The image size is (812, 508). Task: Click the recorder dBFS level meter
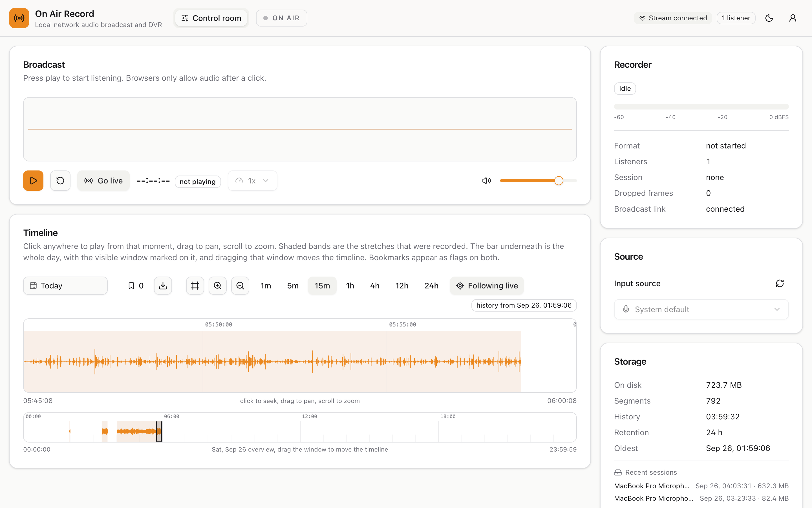[x=701, y=107]
